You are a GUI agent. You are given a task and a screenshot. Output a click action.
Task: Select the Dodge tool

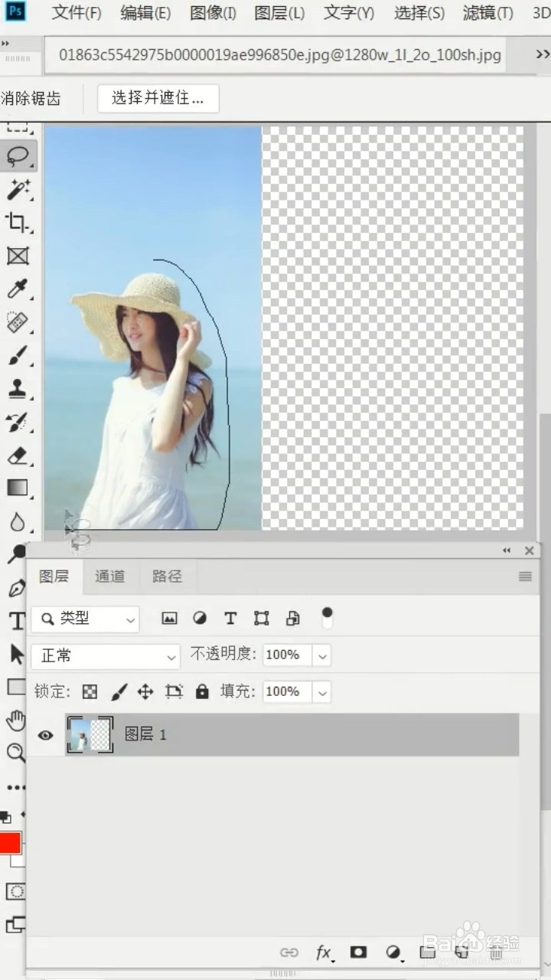(15, 554)
